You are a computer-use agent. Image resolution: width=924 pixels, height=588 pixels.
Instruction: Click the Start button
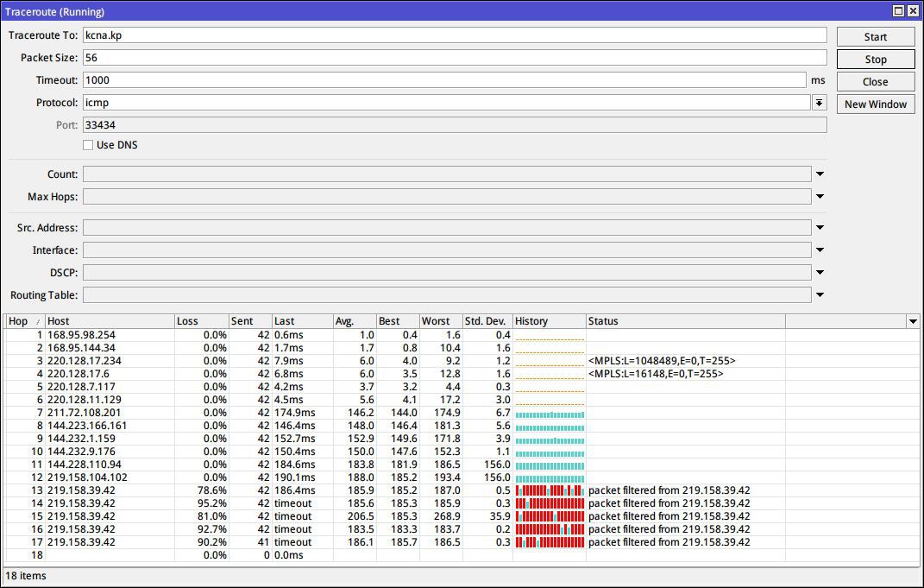point(875,37)
